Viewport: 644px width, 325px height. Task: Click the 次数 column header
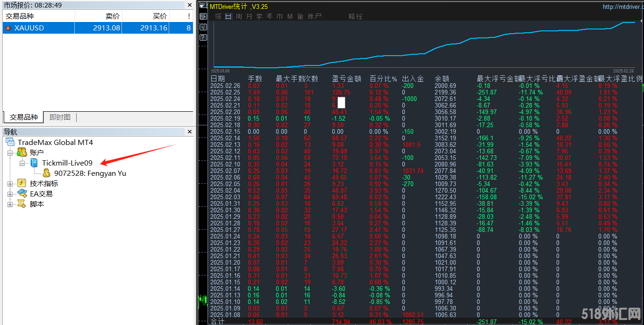pyautogui.click(x=311, y=79)
